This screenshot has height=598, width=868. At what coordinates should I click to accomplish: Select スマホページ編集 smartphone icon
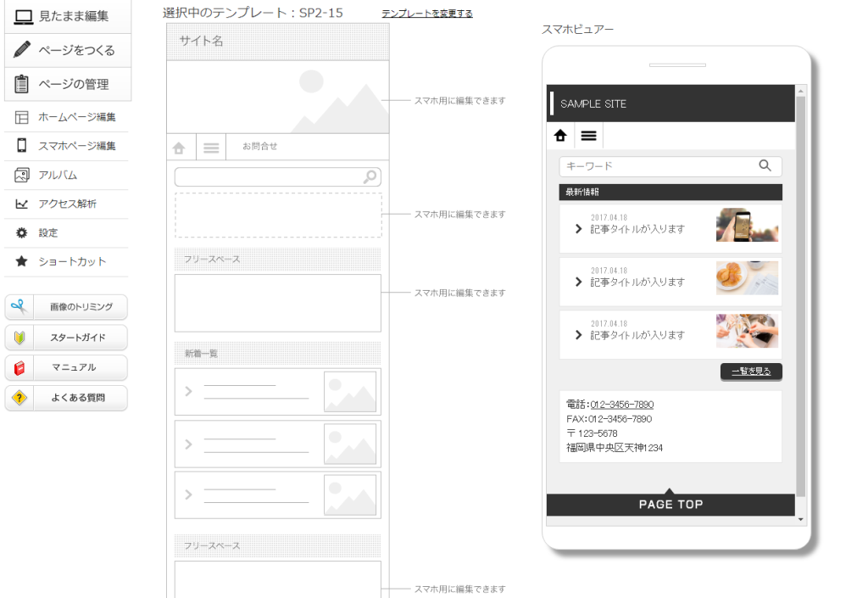(23, 145)
